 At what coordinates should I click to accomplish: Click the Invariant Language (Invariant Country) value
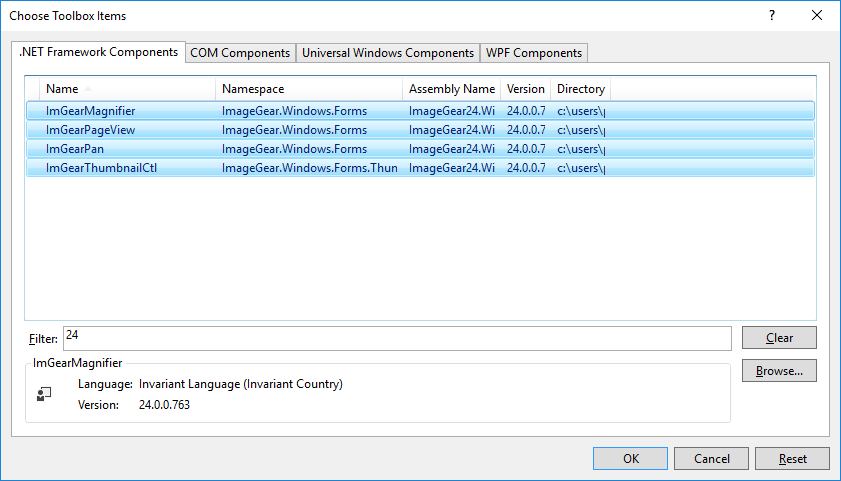click(240, 384)
